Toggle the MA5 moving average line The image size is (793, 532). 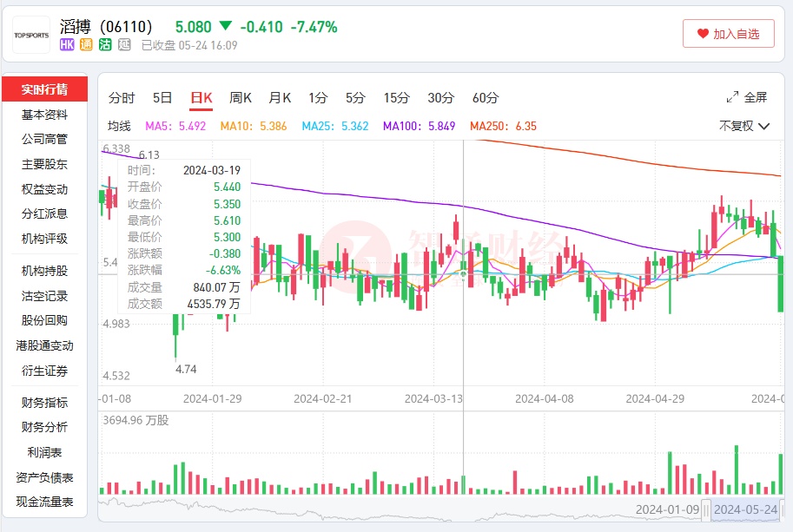pos(175,126)
